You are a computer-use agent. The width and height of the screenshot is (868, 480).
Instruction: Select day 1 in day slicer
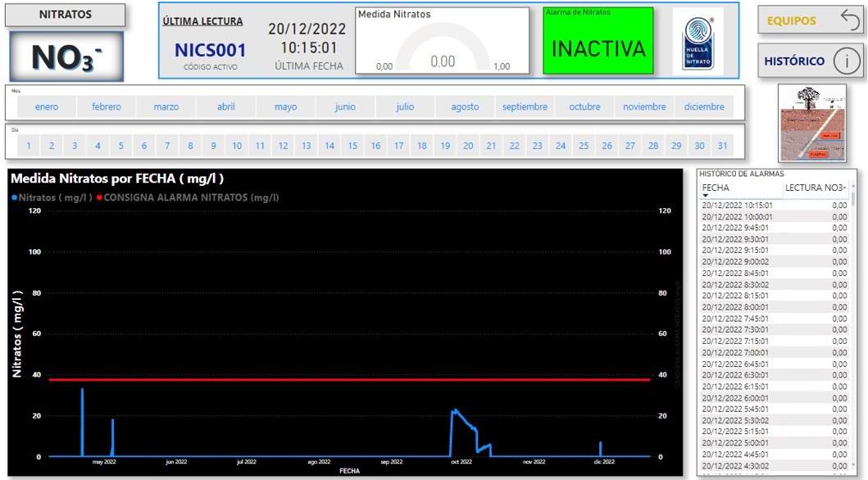29,146
